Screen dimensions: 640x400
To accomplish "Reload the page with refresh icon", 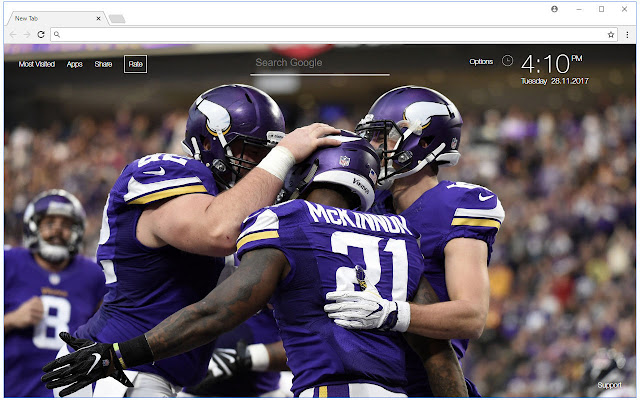I will (41, 35).
